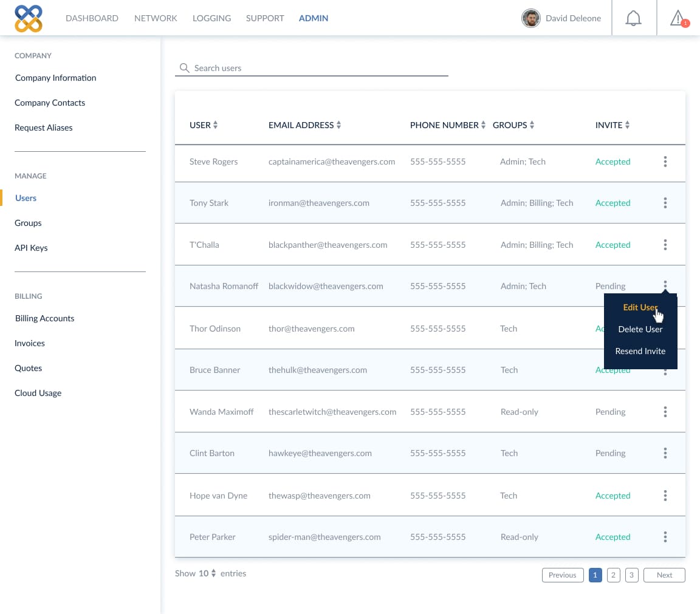Focus the Search users field
This screenshot has width=700, height=614.
click(312, 68)
